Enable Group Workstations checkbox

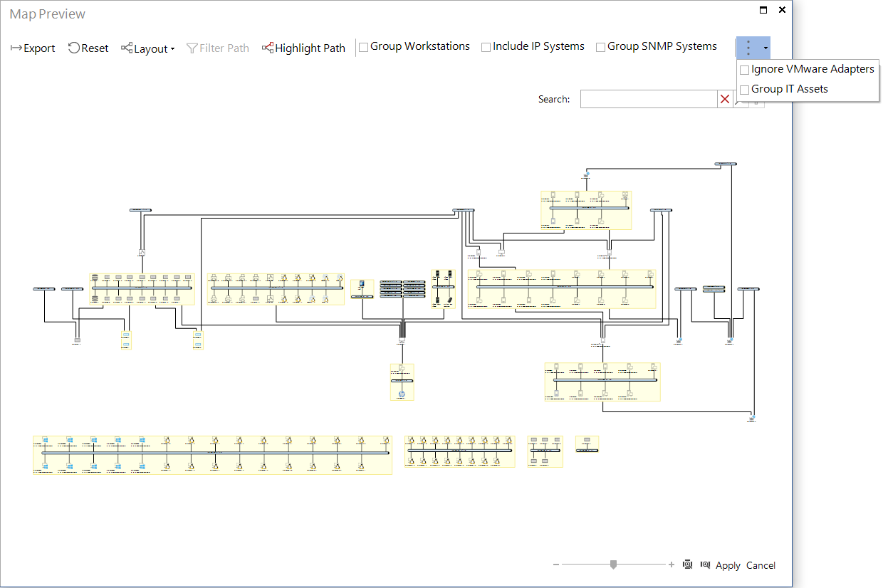[364, 47]
